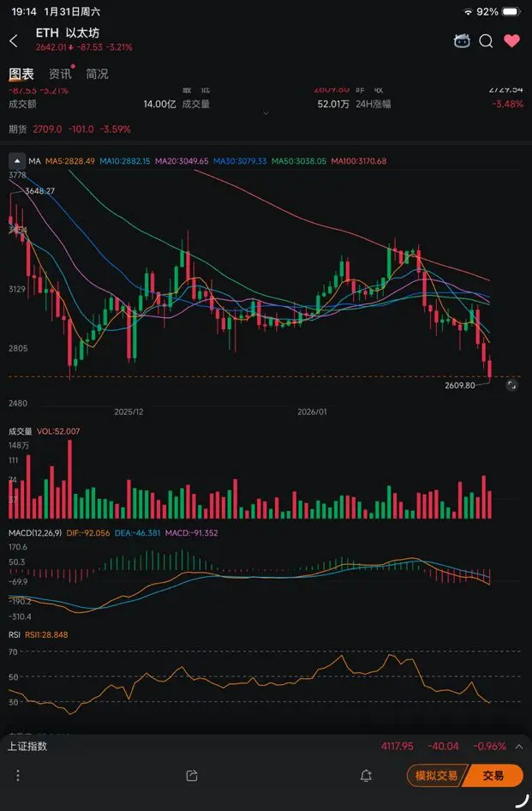
Task: Open 模拟交易 simulated trading
Action: 436,775
